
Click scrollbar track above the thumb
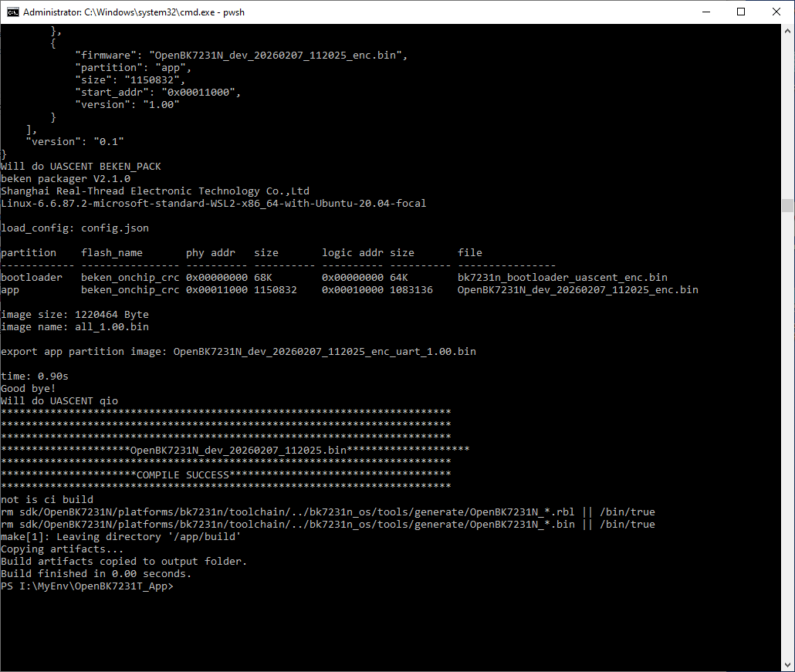point(787,117)
